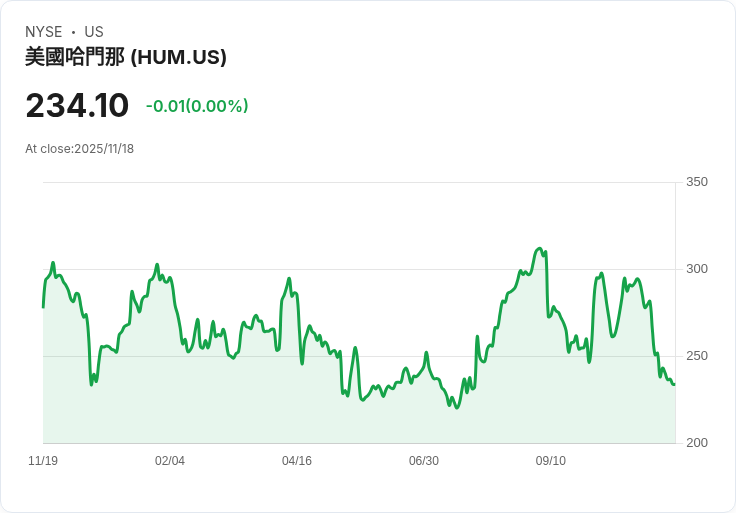This screenshot has height=513, width=736.
Task: Click the 04/16 date axis label
Action: pyautogui.click(x=297, y=461)
